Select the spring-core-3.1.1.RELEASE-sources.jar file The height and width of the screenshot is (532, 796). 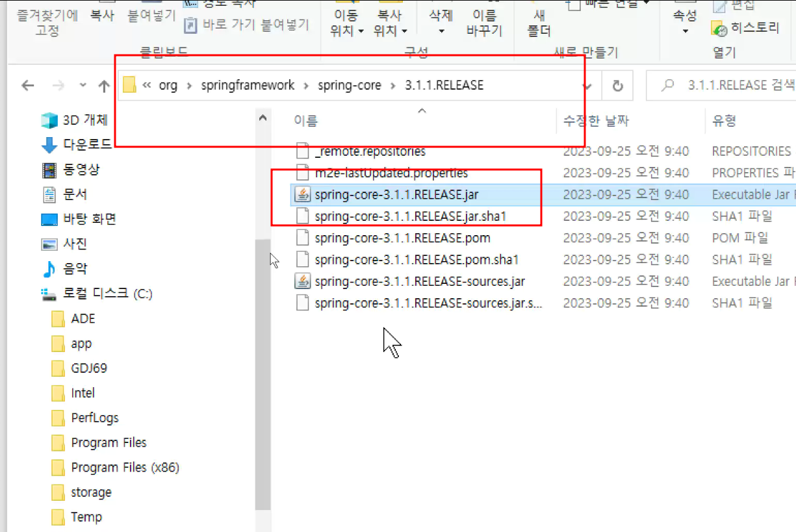420,281
